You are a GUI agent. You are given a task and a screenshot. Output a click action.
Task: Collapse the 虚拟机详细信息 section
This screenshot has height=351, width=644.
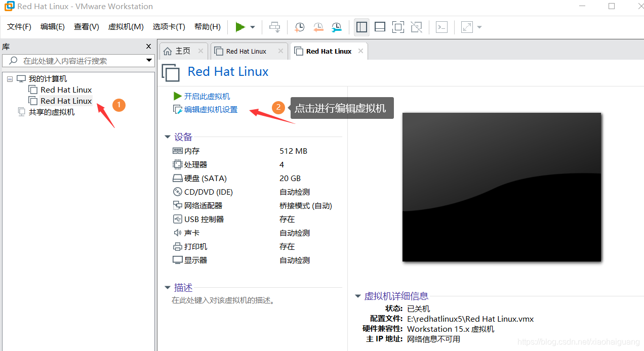click(358, 296)
